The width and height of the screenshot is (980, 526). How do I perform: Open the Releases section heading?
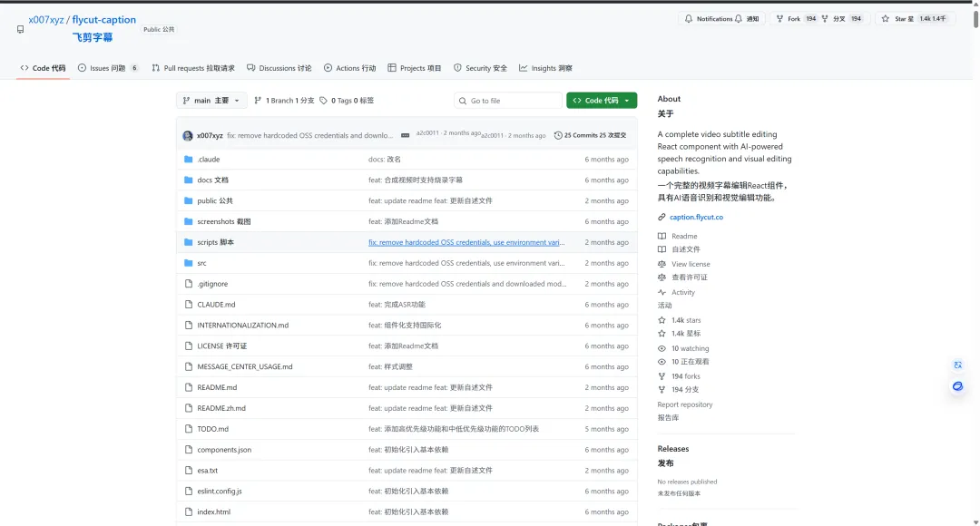672,449
